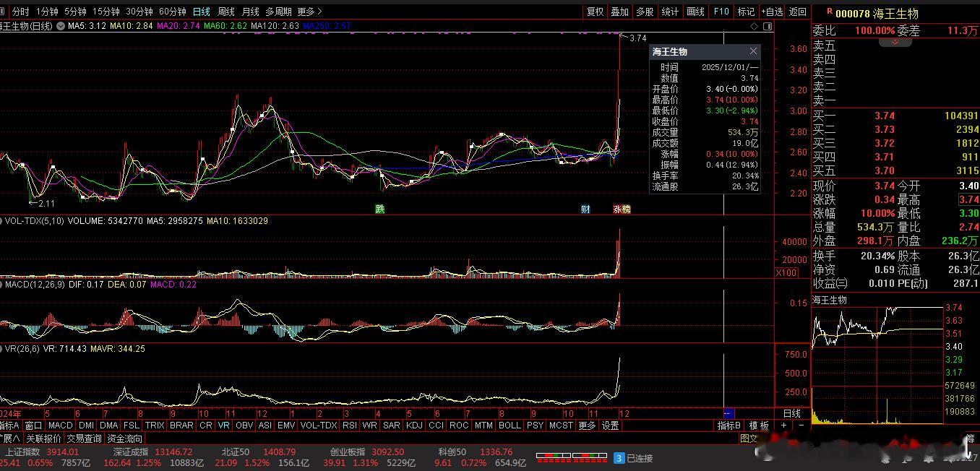
Task: Click the minus button to remove an indicator pane
Action: coord(801,425)
